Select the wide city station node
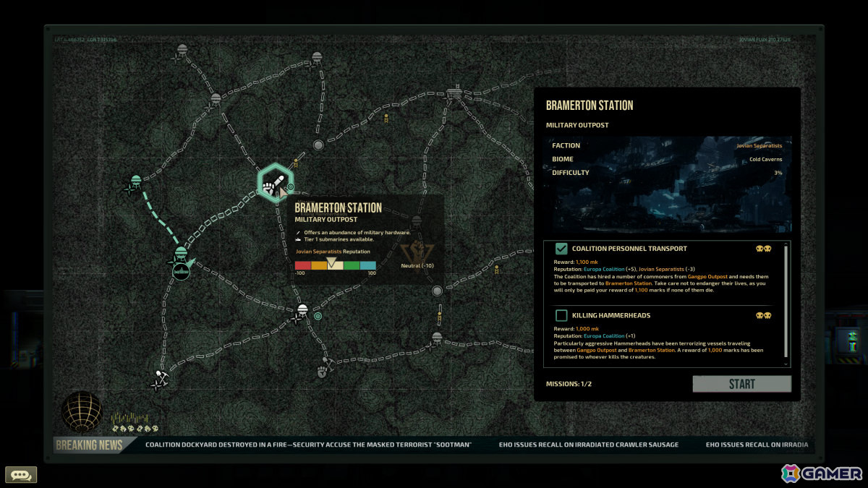This screenshot has height=488, width=868. [454, 93]
